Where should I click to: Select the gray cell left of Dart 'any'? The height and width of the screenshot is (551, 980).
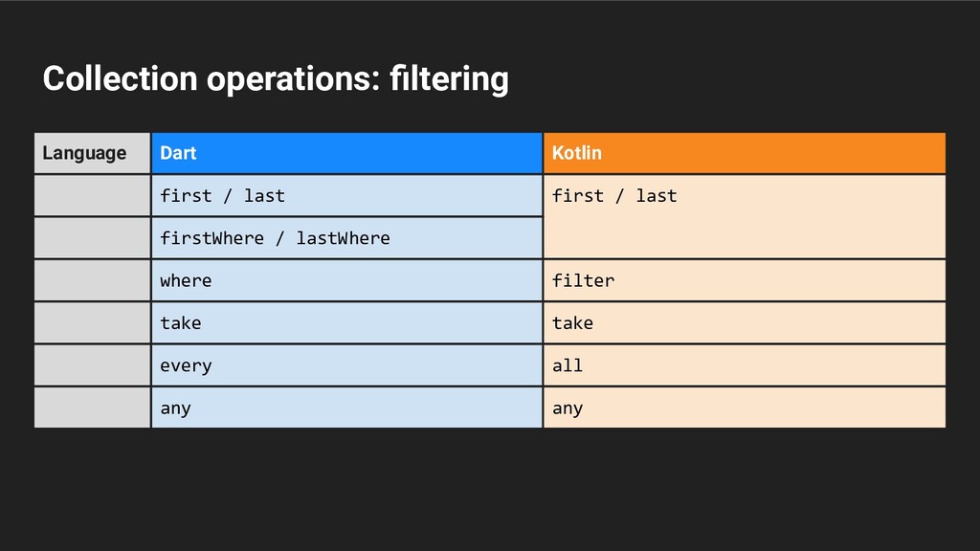[x=92, y=408]
